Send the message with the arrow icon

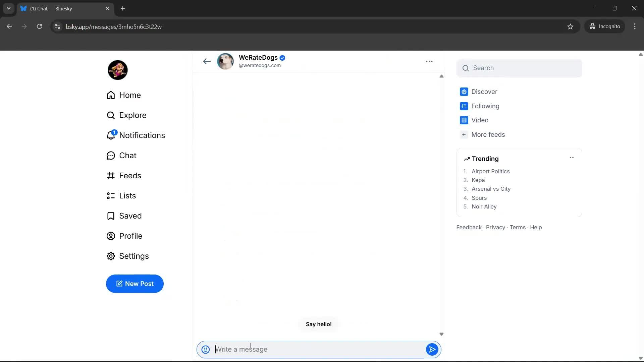point(432,349)
